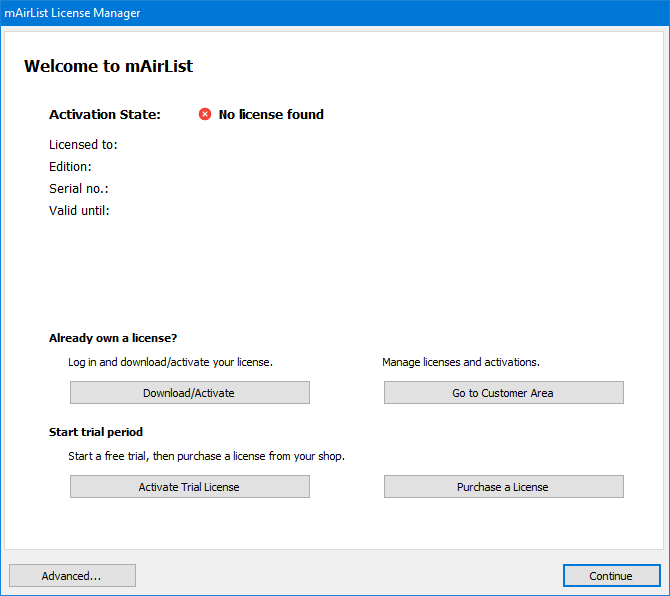Viewport: 670px width, 596px height.
Task: Click the "Welcome to mAirList" heading
Action: tap(108, 67)
